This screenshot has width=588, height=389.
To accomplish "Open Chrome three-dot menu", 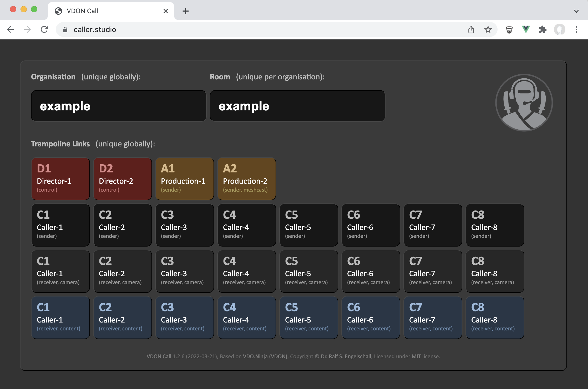I will coord(576,29).
